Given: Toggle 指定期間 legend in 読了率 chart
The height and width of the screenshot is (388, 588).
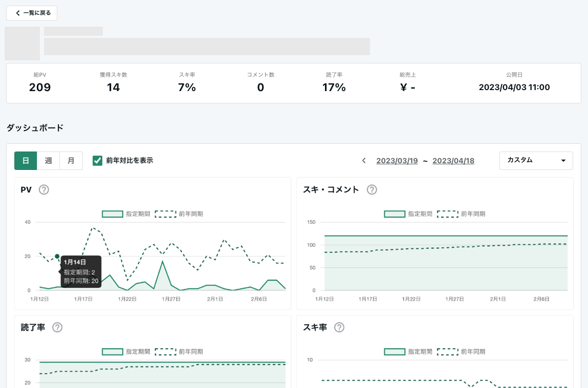Looking at the screenshot, I should click(126, 352).
